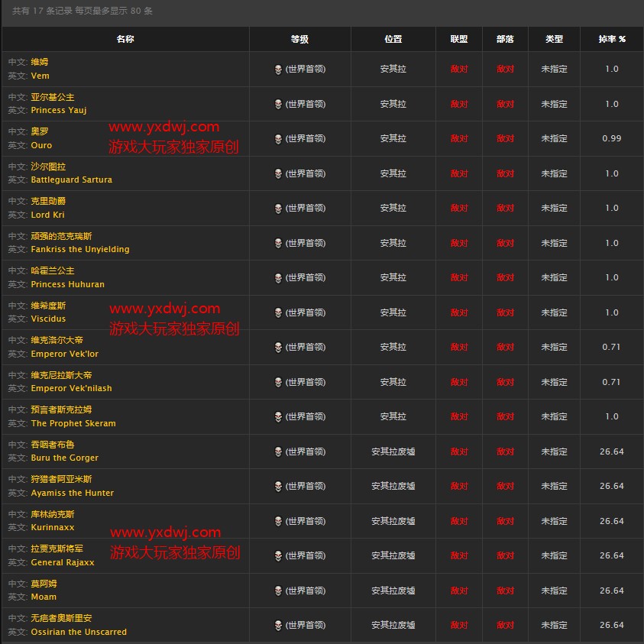Image resolution: width=644 pixels, height=644 pixels.
Task: Open Fankriss the Unyielding link
Action: pyautogui.click(x=80, y=250)
